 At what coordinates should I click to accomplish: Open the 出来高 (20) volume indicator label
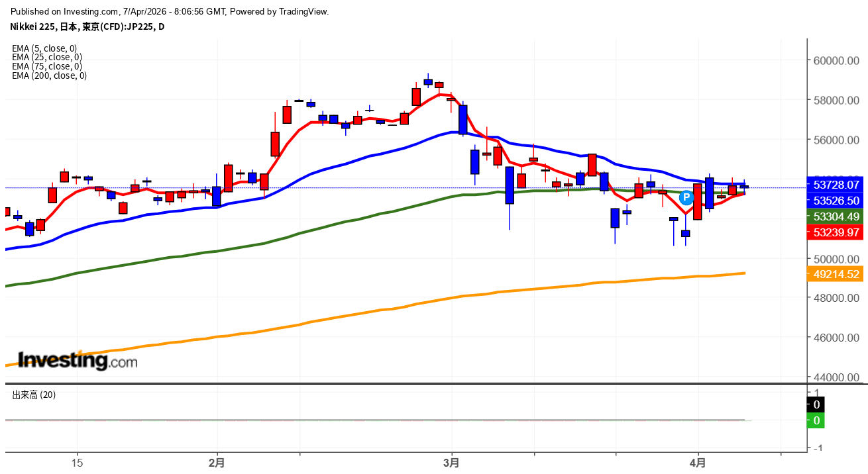(34, 395)
